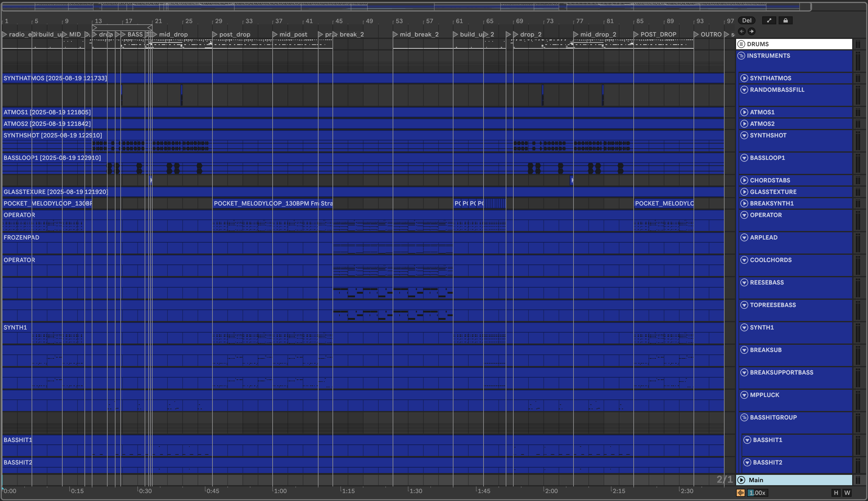The width and height of the screenshot is (868, 501).
Task: Click the Del locator button
Action: click(747, 21)
